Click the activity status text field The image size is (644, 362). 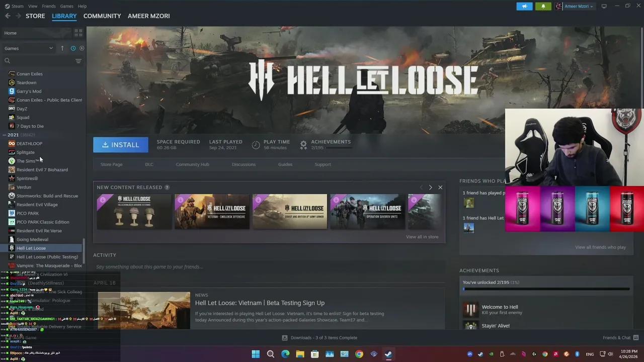tap(269, 267)
